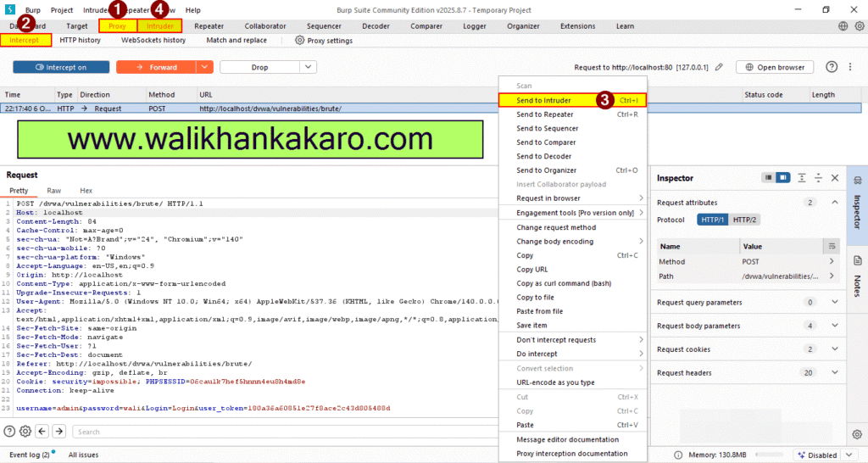Choose Send to Decoder menu entry
This screenshot has height=463, width=868.
[x=572, y=157]
